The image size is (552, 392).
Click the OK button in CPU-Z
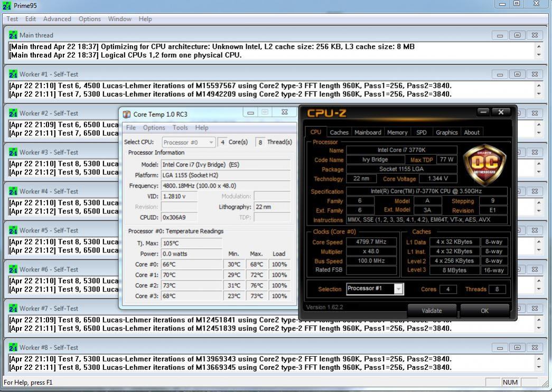tap(484, 311)
